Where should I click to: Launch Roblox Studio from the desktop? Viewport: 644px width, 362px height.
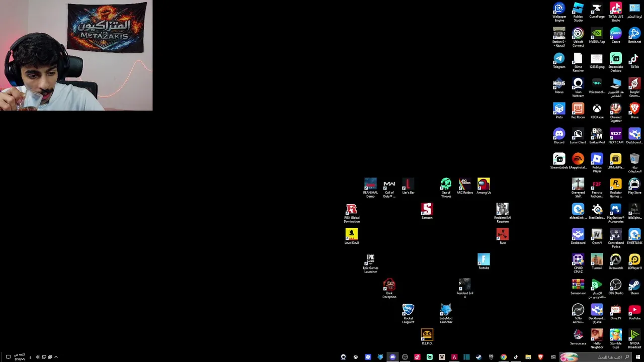578,12
